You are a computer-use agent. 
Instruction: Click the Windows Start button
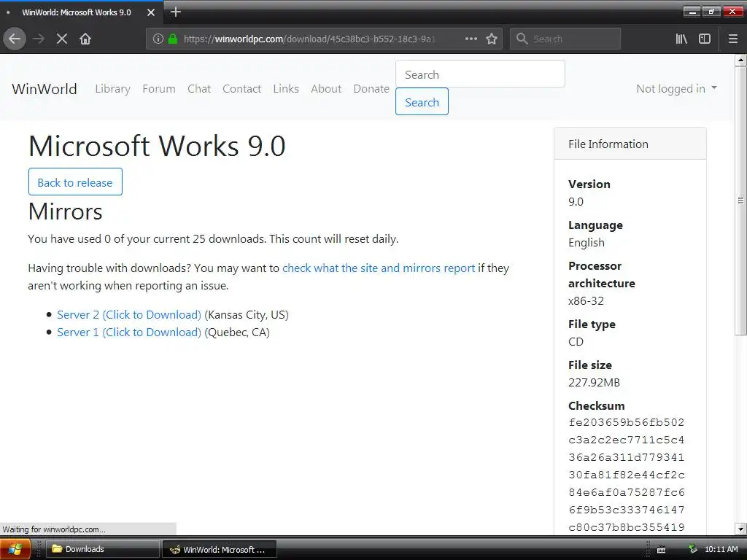click(x=16, y=549)
